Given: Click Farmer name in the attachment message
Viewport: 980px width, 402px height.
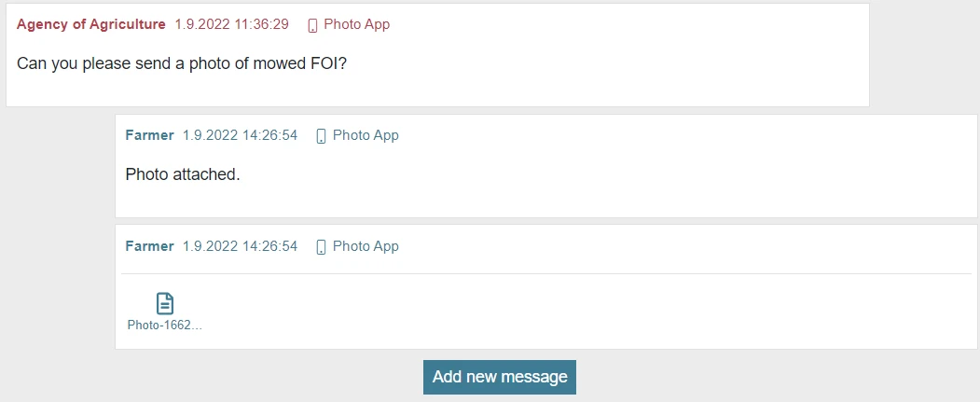Looking at the screenshot, I should coord(149,246).
